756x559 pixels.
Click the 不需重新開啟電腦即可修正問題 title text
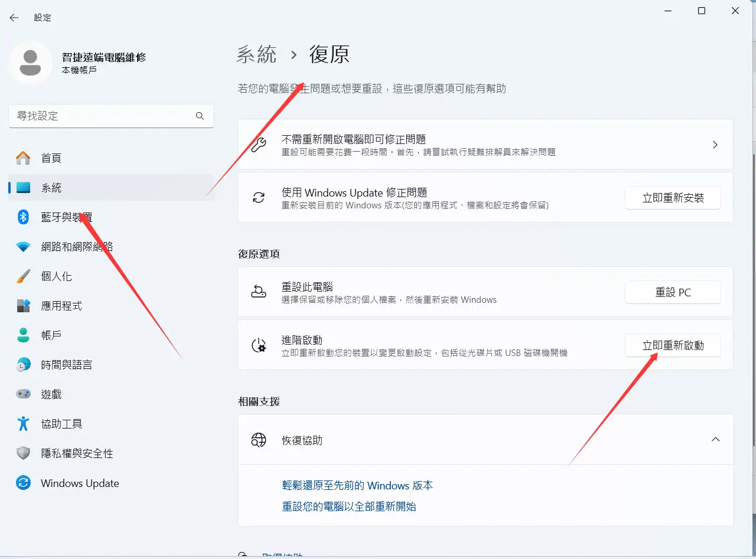click(x=354, y=139)
